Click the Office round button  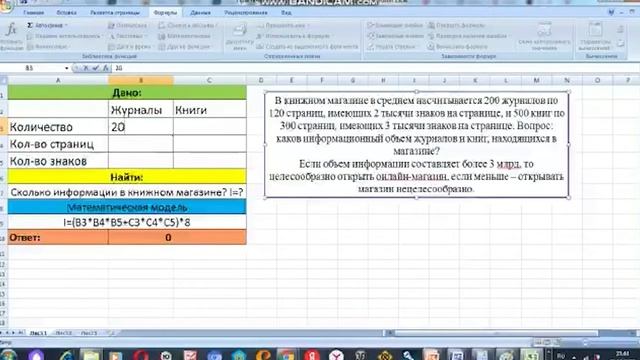(6, 6)
